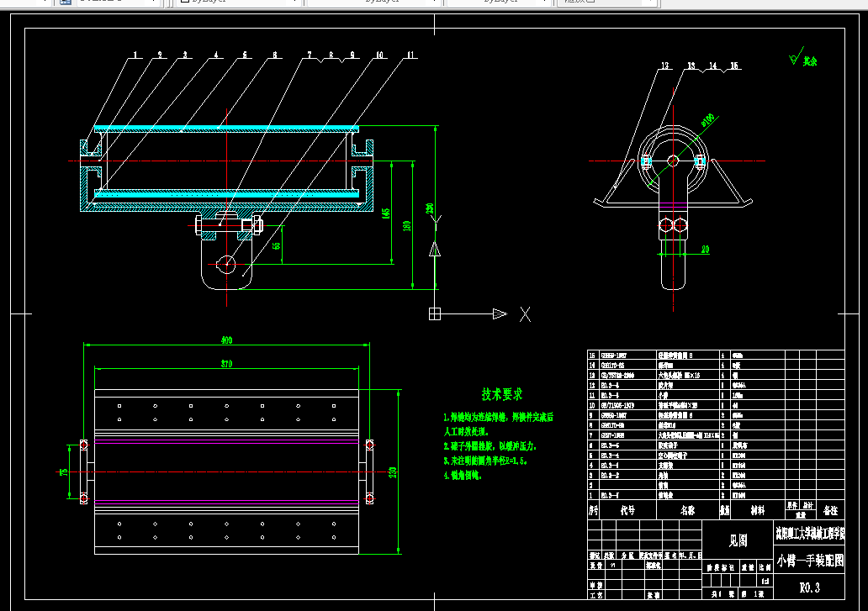The width and height of the screenshot is (868, 611).
Task: Click the 代号 header in parts list
Action: pos(627,510)
